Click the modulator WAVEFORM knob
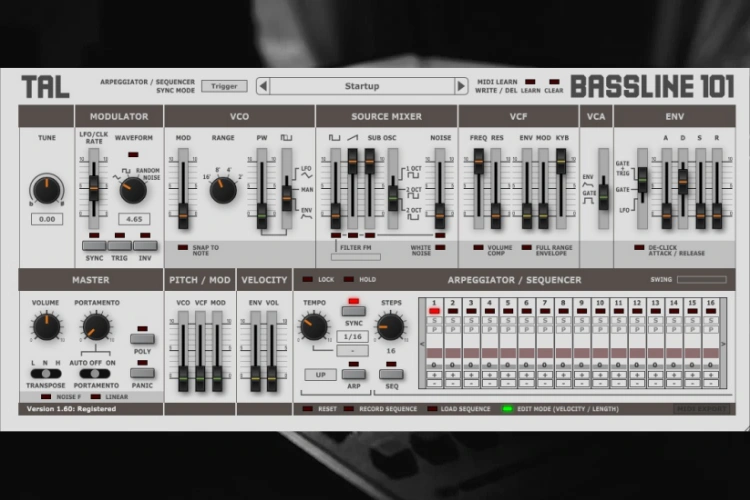Viewport: 750px width, 500px height. [133, 190]
